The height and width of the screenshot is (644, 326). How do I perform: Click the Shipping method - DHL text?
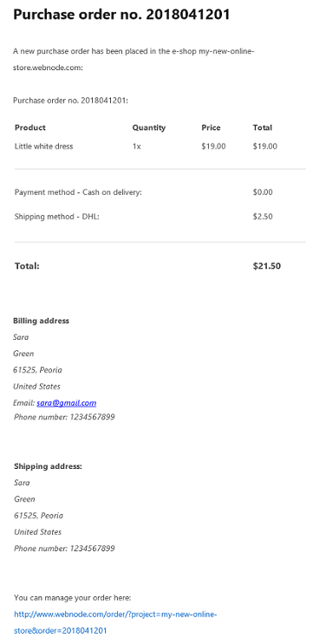[56, 217]
